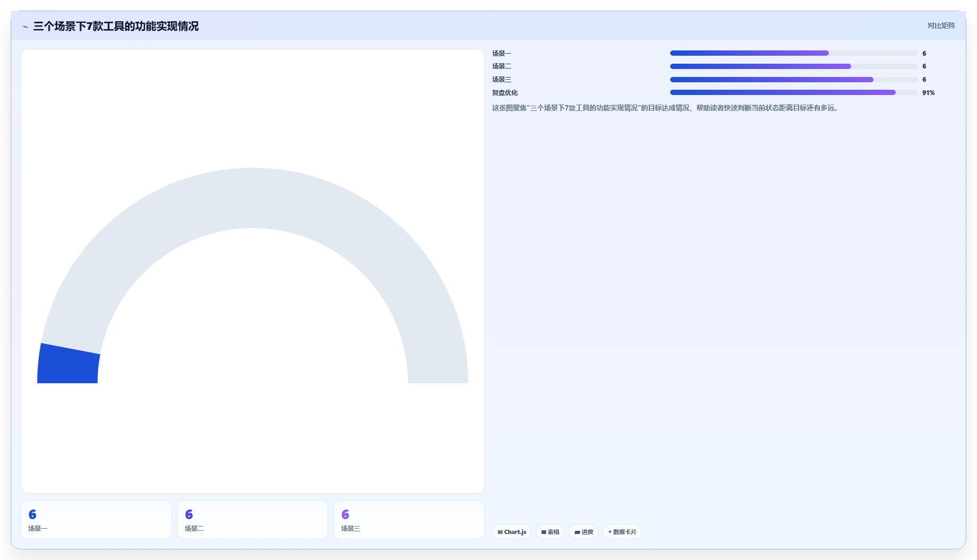The height and width of the screenshot is (560, 977).
Task: Click the 复盘优化 label beside its progress bar
Action: click(505, 92)
